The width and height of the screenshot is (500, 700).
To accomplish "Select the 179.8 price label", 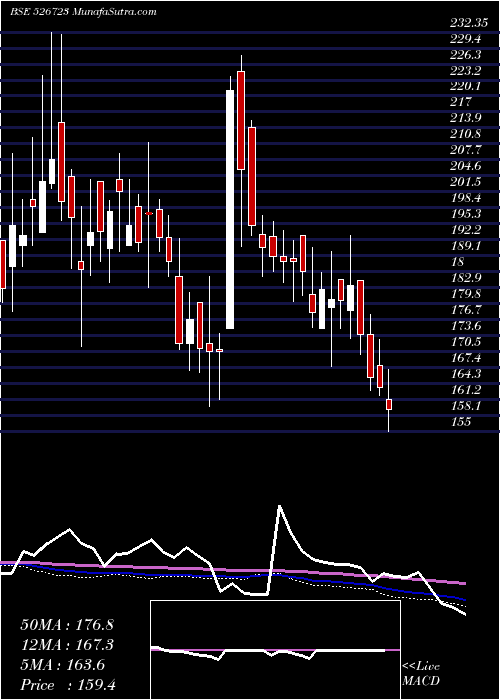I will (465, 294).
